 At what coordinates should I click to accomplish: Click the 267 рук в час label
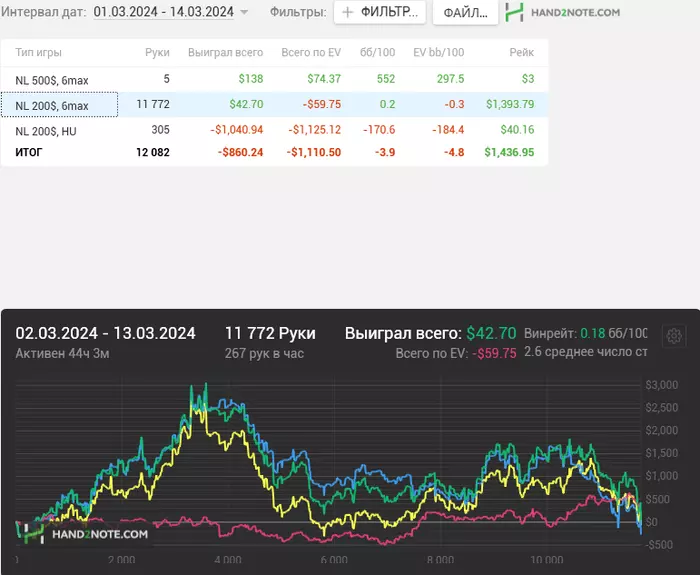coord(264,354)
